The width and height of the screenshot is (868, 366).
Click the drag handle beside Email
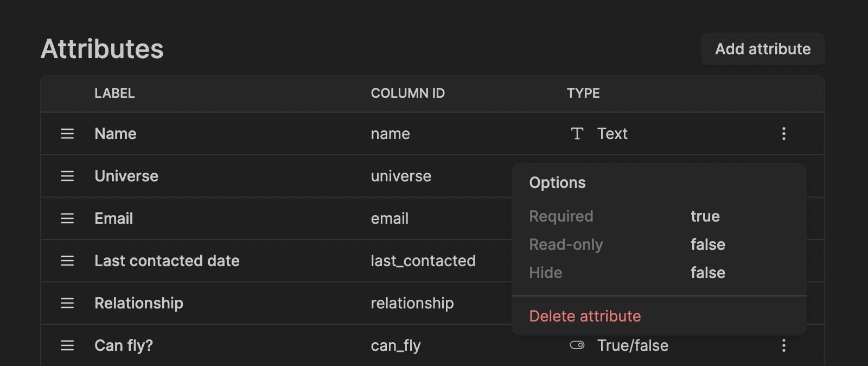click(67, 218)
